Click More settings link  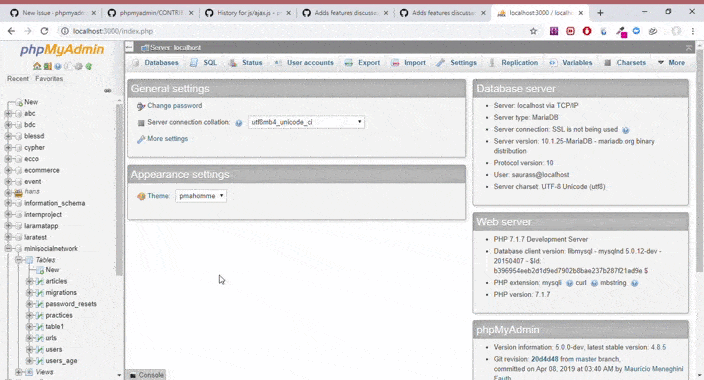(x=167, y=139)
